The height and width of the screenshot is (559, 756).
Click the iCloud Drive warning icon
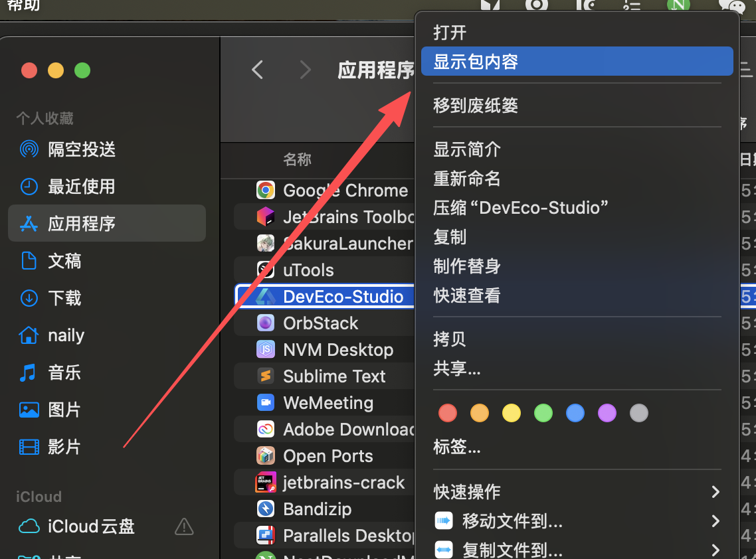(184, 527)
